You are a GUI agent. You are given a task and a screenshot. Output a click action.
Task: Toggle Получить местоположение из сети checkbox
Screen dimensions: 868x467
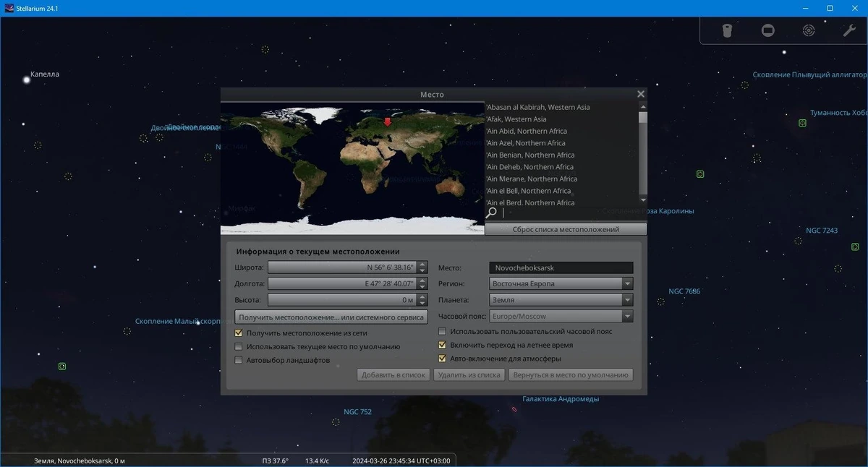239,333
